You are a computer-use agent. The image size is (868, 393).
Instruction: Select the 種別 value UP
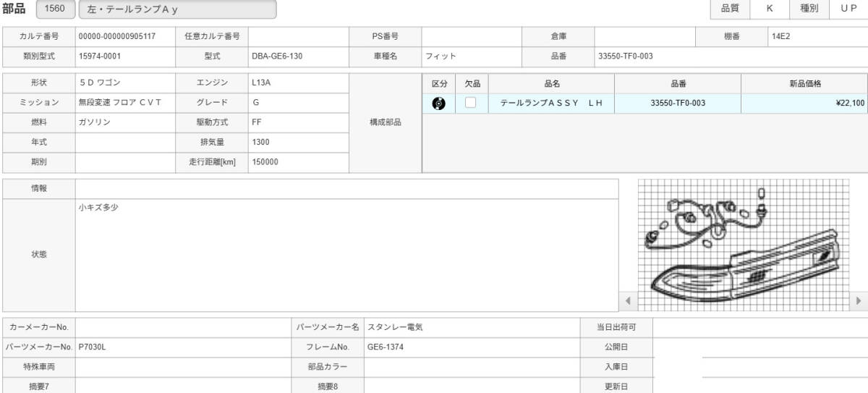(848, 9)
